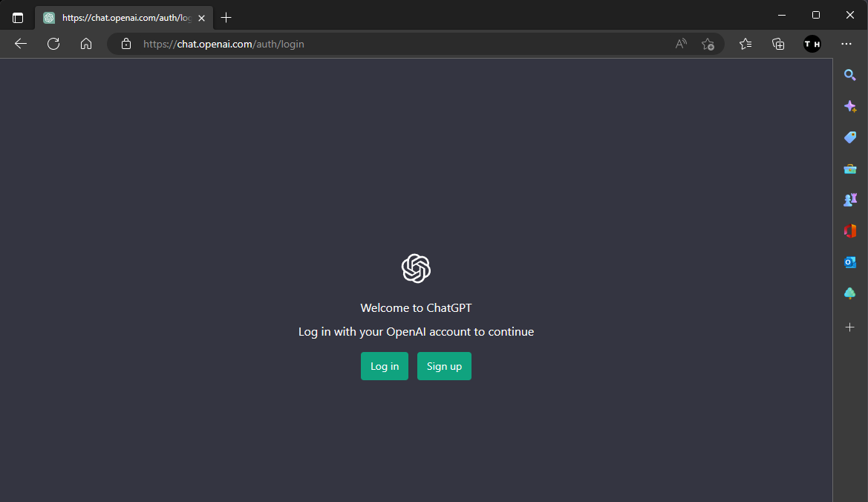Open the sidebar Games chess icon
The image size is (868, 502).
849,200
